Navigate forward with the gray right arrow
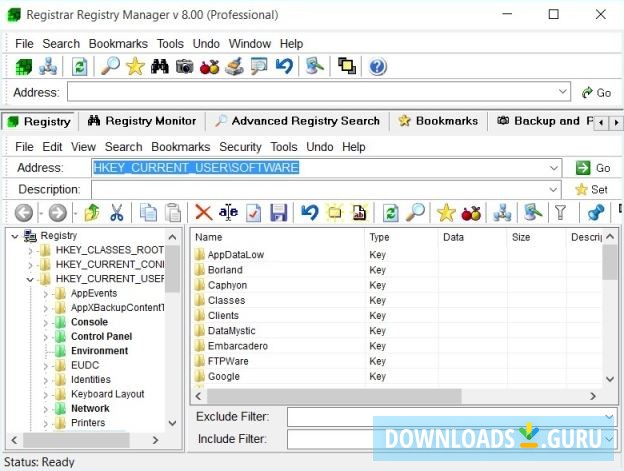 pyautogui.click(x=58, y=213)
